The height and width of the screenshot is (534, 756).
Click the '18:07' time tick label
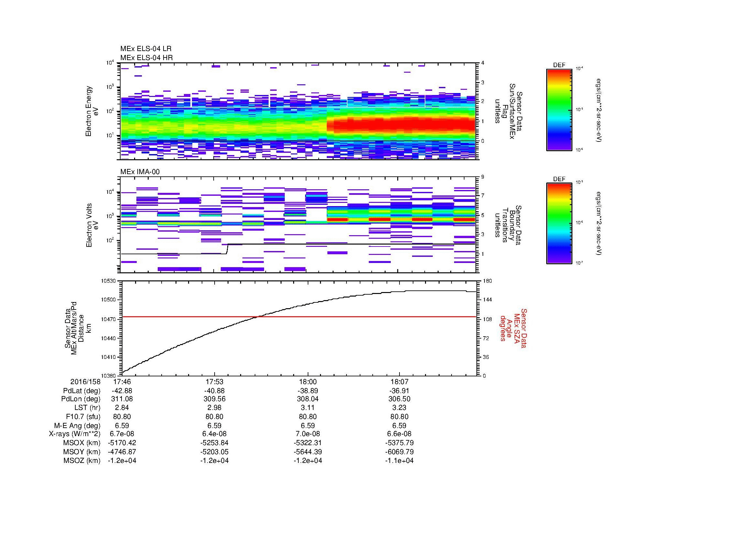click(x=399, y=382)
